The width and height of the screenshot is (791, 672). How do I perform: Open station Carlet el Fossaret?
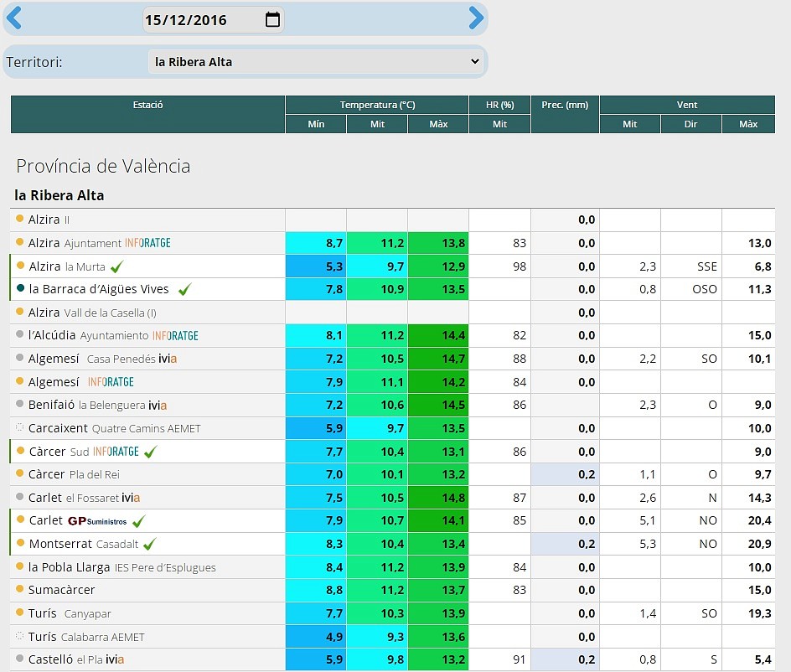[x=73, y=498]
